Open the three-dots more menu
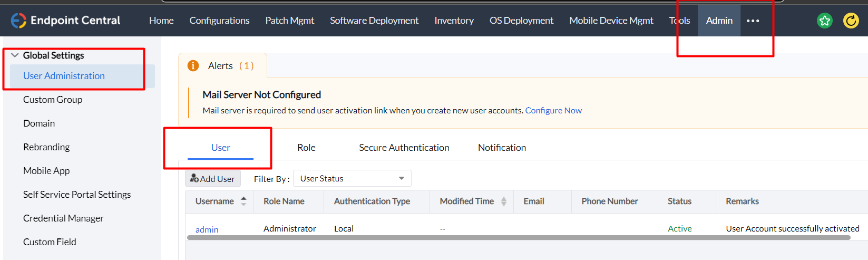Screen dimensions: 868x260 (x=753, y=21)
